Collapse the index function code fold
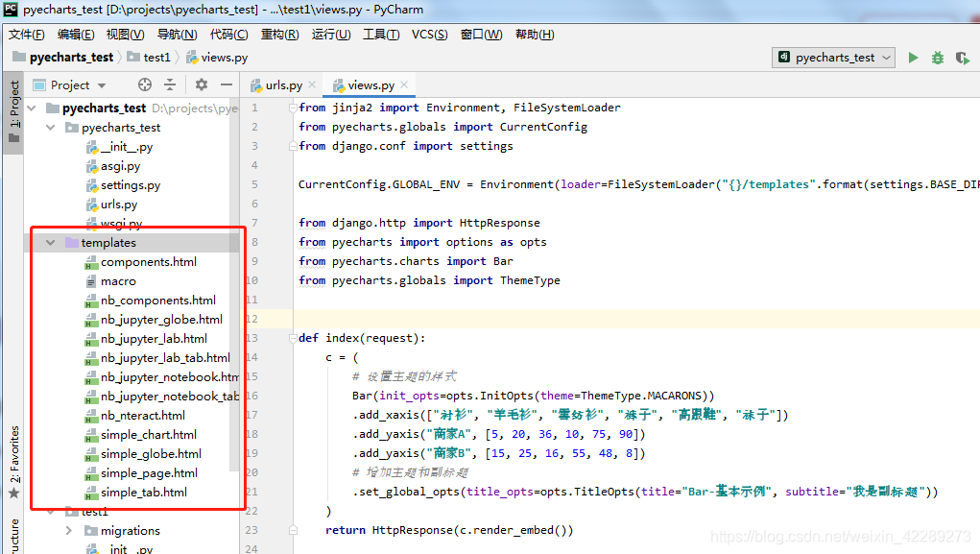This screenshot has width=980, height=554. (293, 337)
